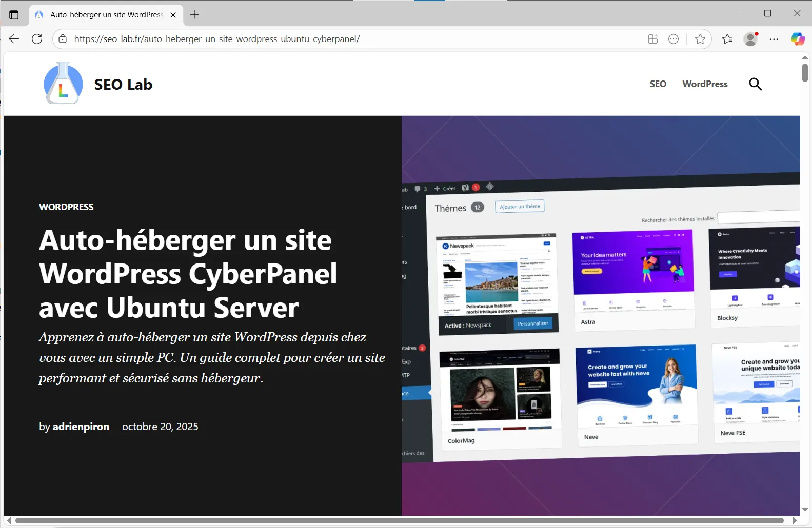Image resolution: width=812 pixels, height=528 pixels.
Task: Open the site search magnifier icon
Action: (755, 84)
